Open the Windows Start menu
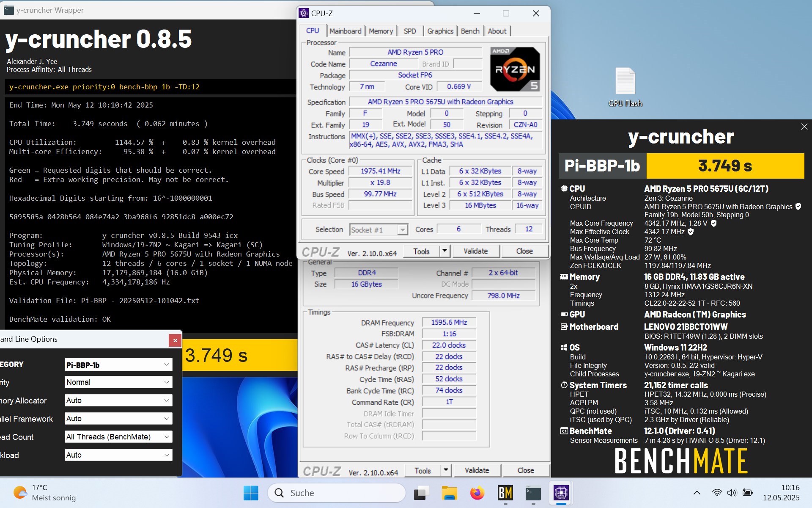Screen dimensions: 812x508 click(x=251, y=493)
